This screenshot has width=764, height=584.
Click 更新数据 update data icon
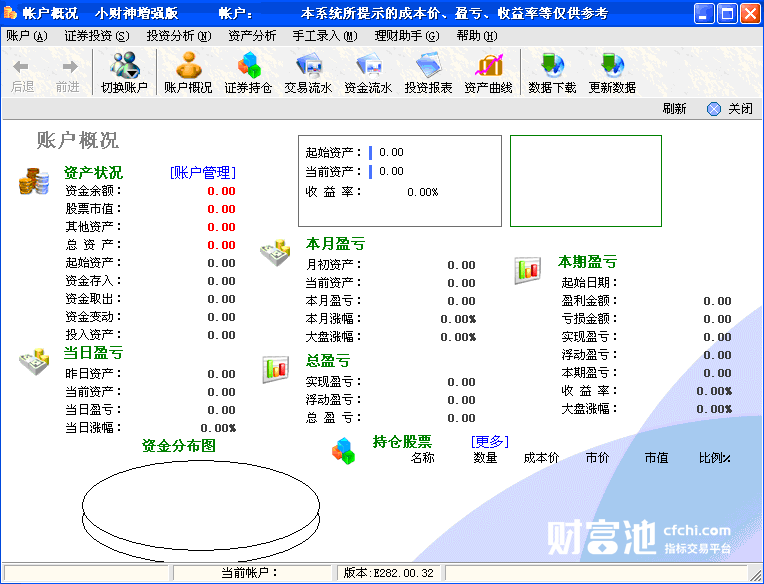[x=612, y=65]
